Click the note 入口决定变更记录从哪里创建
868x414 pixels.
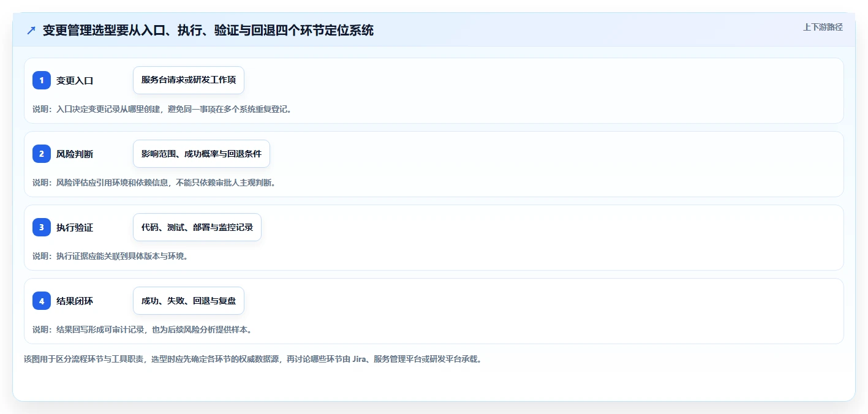click(164, 109)
